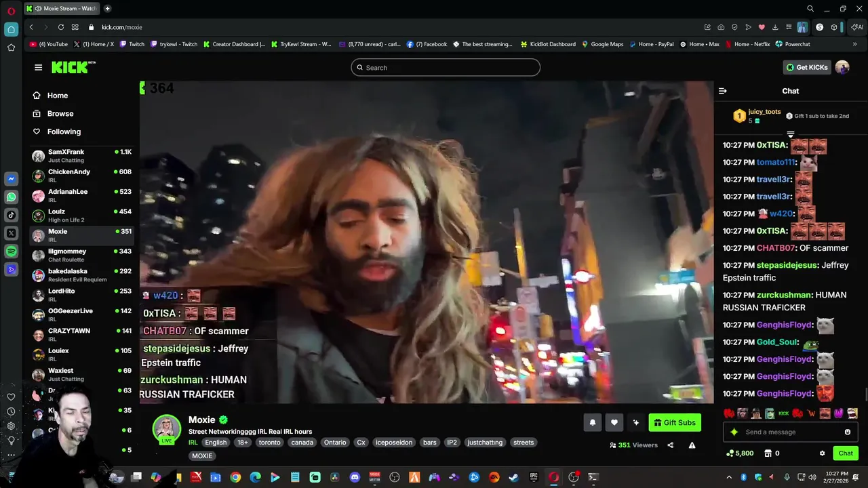
Task: Click username zurckushman in chat
Action: pyautogui.click(x=784, y=295)
